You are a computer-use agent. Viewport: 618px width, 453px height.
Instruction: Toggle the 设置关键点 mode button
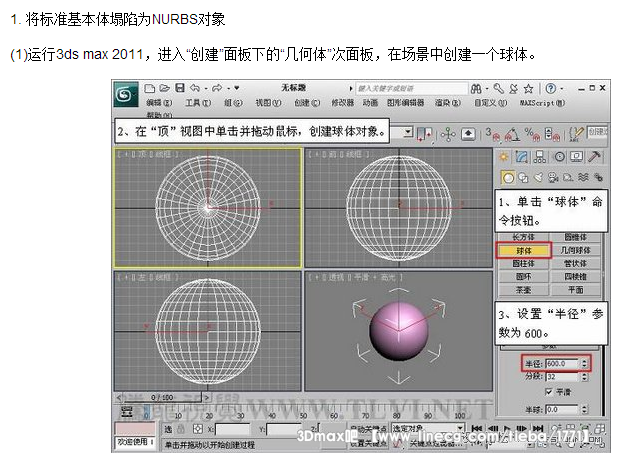pos(369,443)
